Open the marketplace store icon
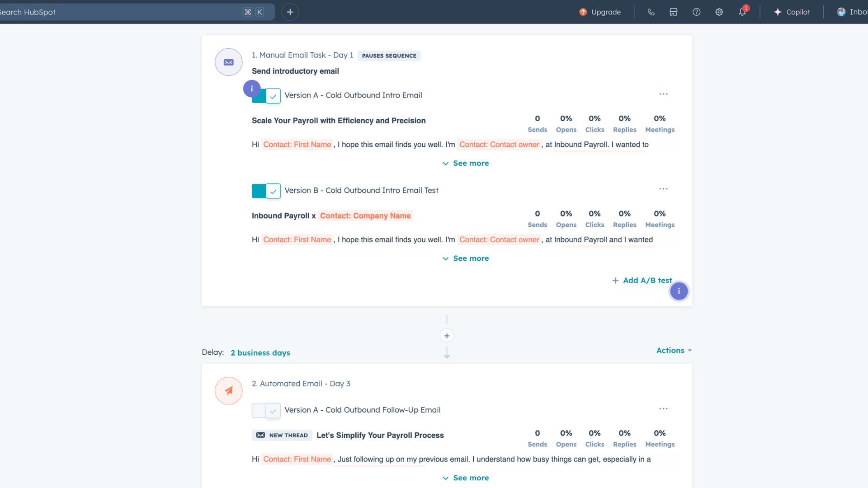Viewport: 868px width, 488px height. coord(674,12)
